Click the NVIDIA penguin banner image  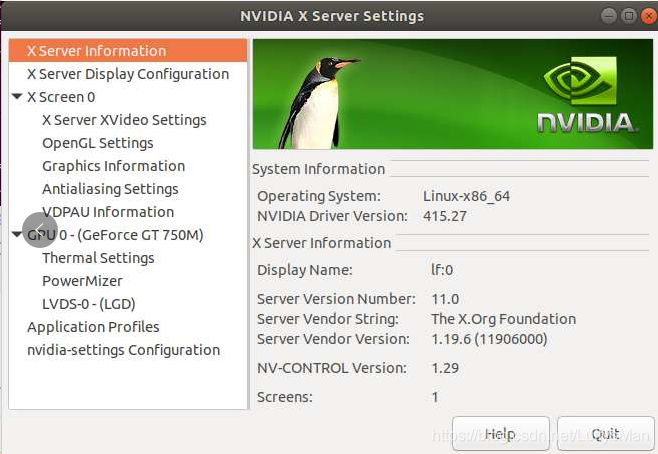point(453,94)
